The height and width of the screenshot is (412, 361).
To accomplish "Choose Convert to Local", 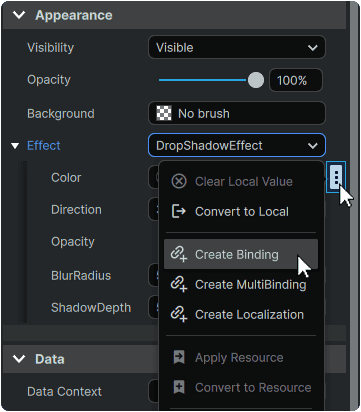I will click(241, 212).
